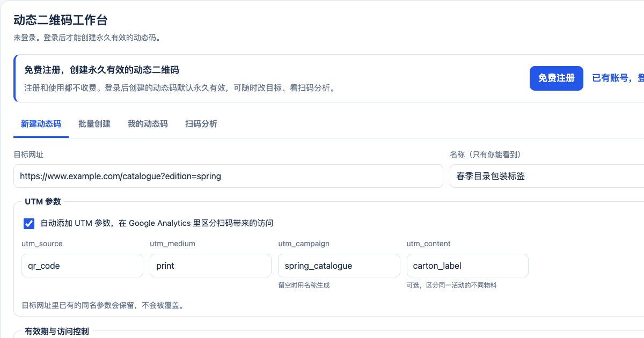This screenshot has width=644, height=338.
Task: Click the utm_campaign label
Action: point(304,244)
